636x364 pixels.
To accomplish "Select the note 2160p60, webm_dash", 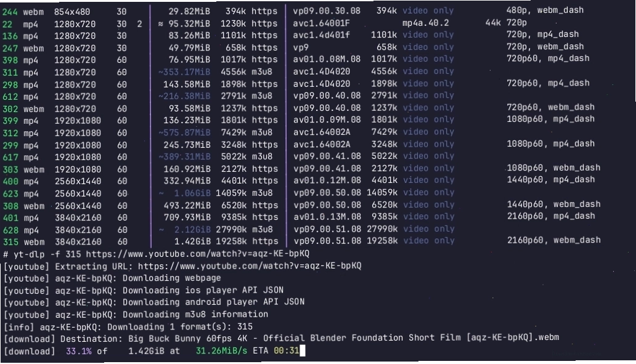I will point(553,240).
